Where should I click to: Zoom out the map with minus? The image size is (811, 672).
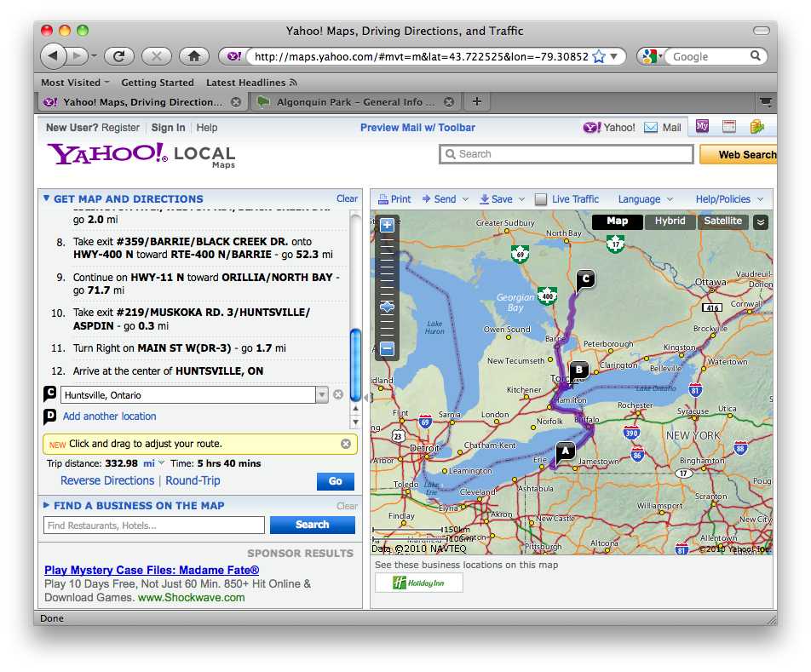[387, 349]
